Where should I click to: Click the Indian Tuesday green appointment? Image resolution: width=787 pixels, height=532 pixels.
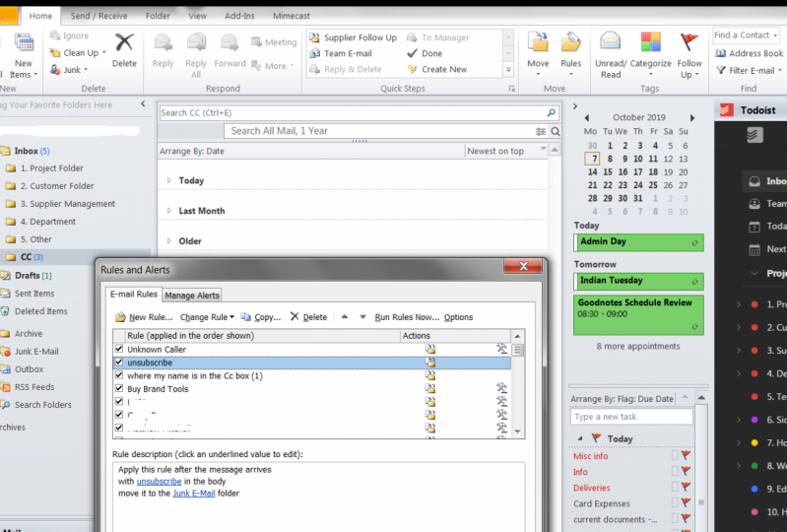[x=638, y=281]
